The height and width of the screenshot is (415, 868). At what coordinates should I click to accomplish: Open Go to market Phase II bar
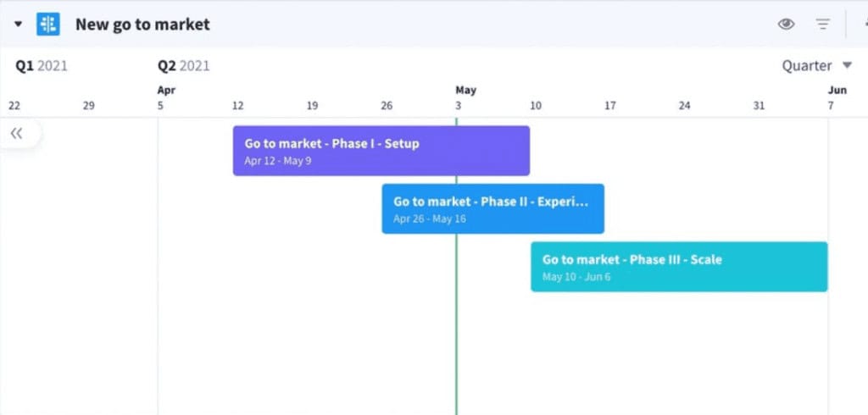492,208
